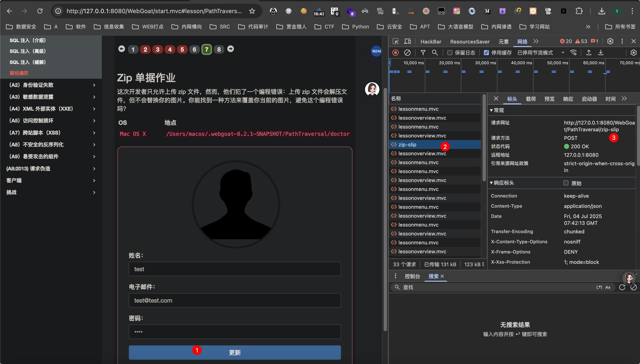Go to lesson page 8

point(219,49)
